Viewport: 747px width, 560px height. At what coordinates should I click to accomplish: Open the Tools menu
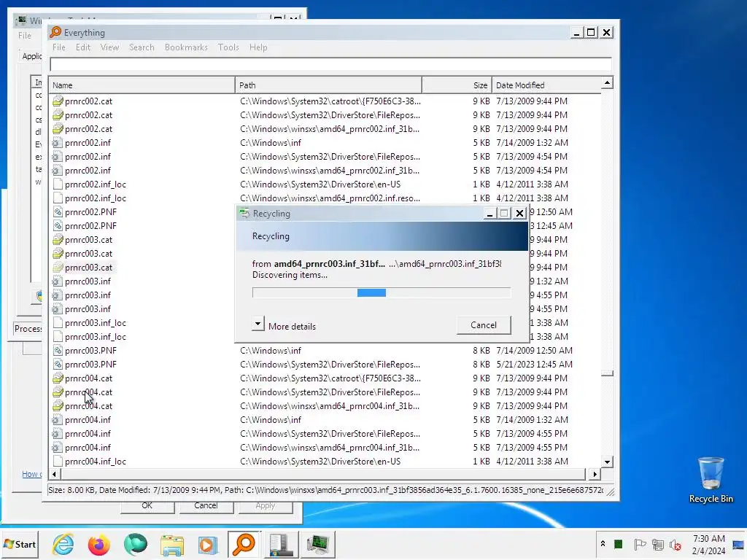[228, 47]
